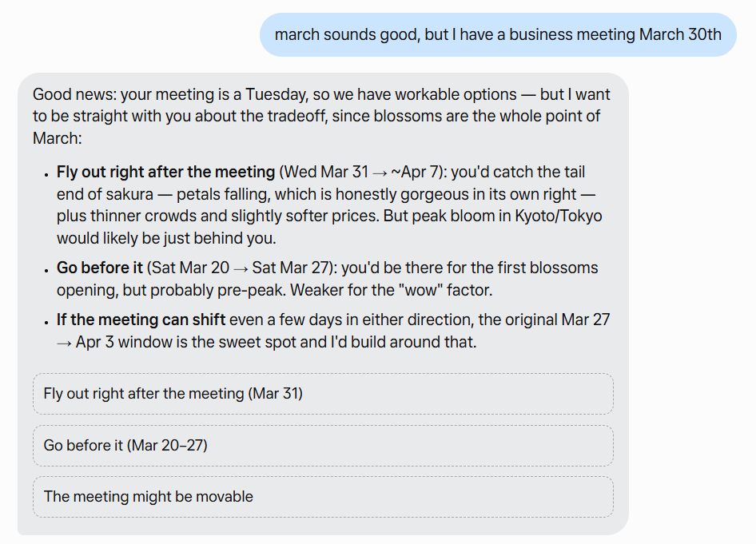Click the arrow between Sat Mar 20 and Sat Mar 27
This screenshot has height=544, width=756.
tap(241, 269)
